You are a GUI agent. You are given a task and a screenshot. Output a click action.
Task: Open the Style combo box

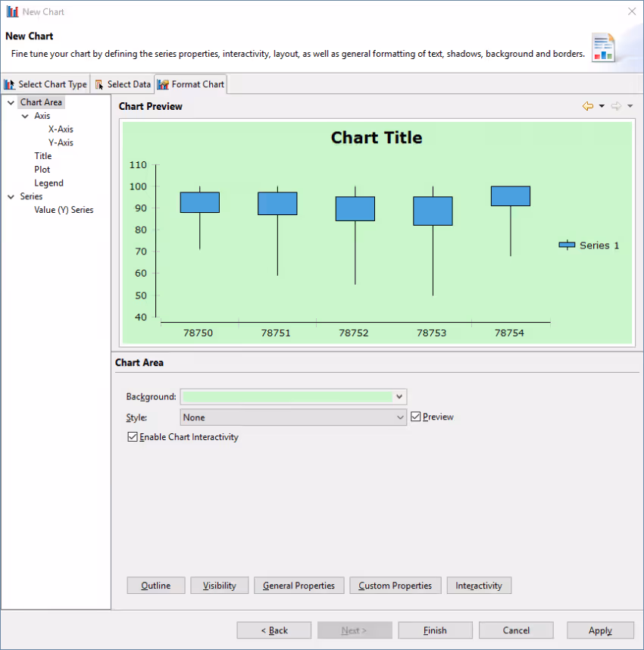401,417
